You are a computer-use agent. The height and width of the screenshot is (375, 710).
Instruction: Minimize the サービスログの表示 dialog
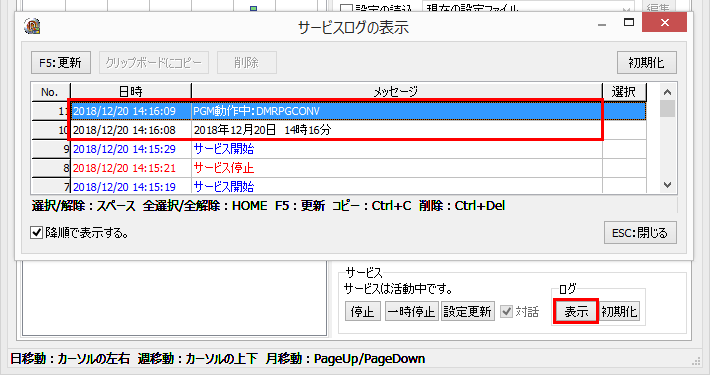pyautogui.click(x=602, y=23)
